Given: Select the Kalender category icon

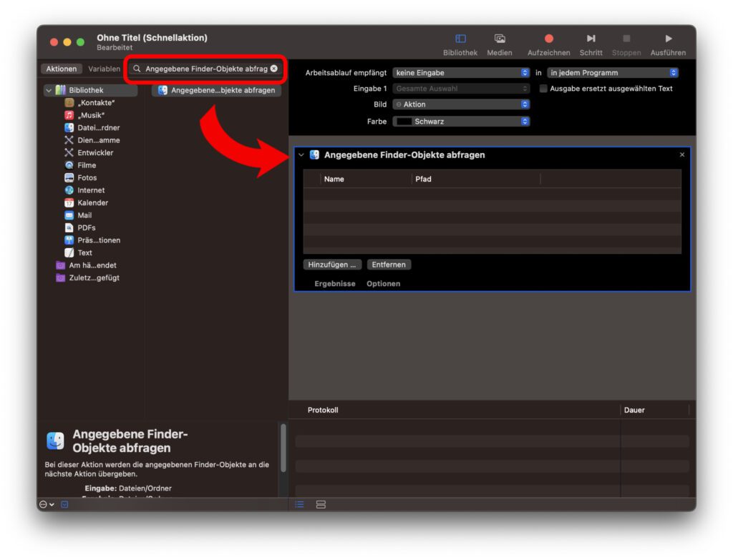Looking at the screenshot, I should 69,202.
